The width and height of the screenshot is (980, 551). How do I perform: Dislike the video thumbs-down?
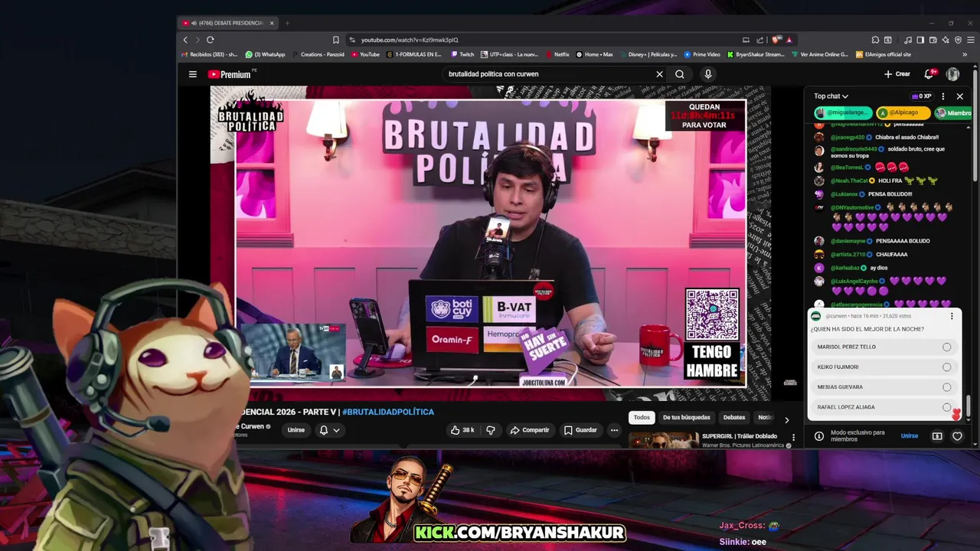pos(491,430)
